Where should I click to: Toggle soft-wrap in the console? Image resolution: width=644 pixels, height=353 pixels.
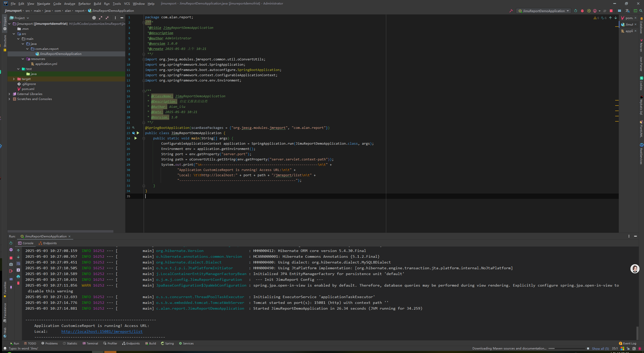tap(18, 263)
